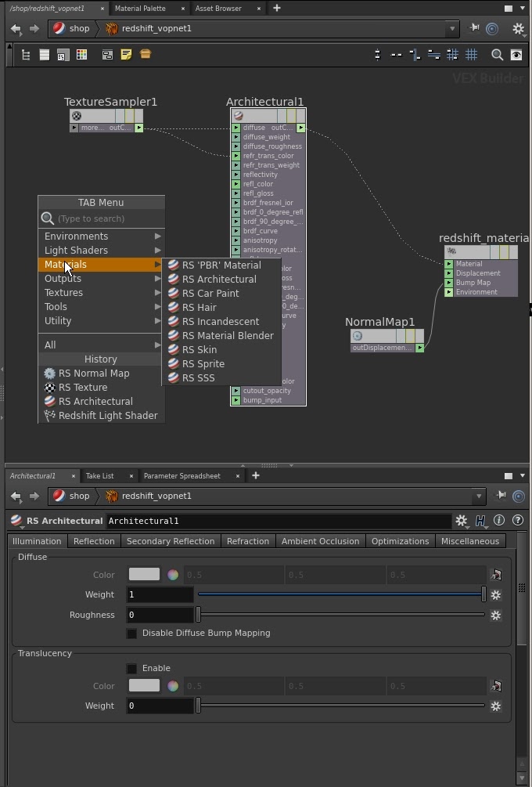Expand All submenu in TAB Menu

(101, 345)
